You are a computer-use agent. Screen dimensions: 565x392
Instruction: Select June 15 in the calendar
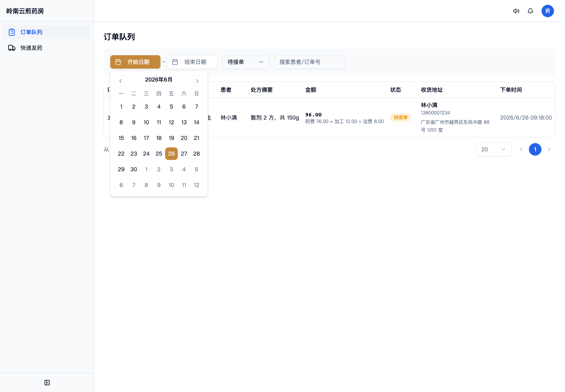(x=121, y=138)
